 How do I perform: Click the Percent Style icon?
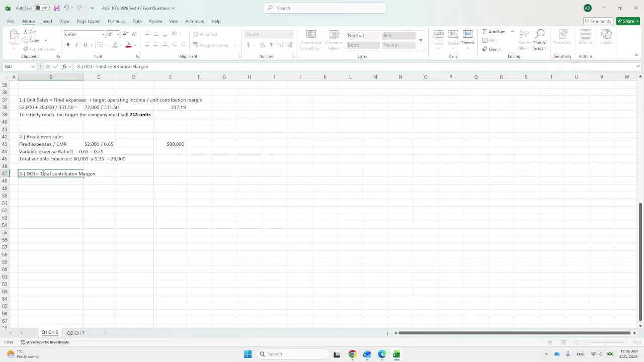(x=262, y=45)
